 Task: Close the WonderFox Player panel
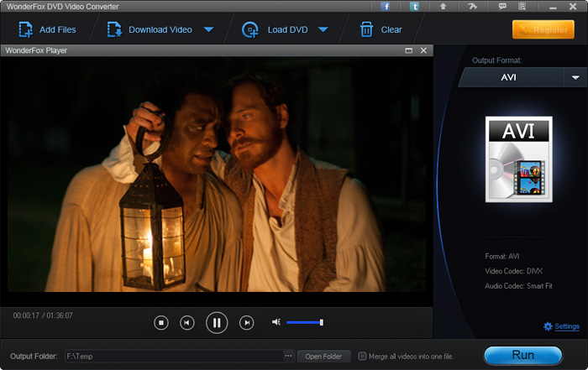click(423, 50)
